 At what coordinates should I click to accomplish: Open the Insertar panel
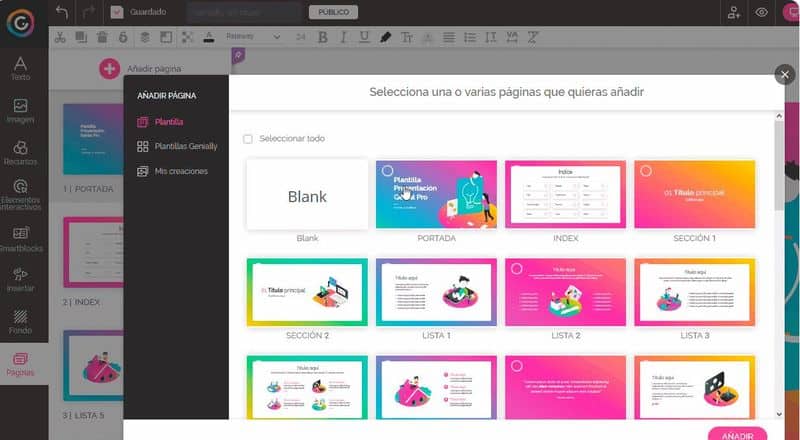(x=20, y=279)
